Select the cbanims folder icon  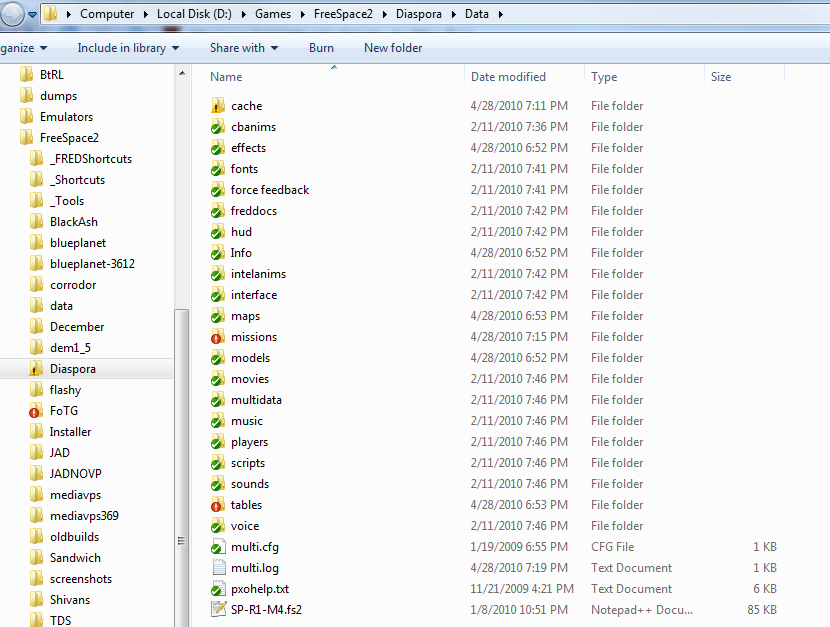coord(218,127)
